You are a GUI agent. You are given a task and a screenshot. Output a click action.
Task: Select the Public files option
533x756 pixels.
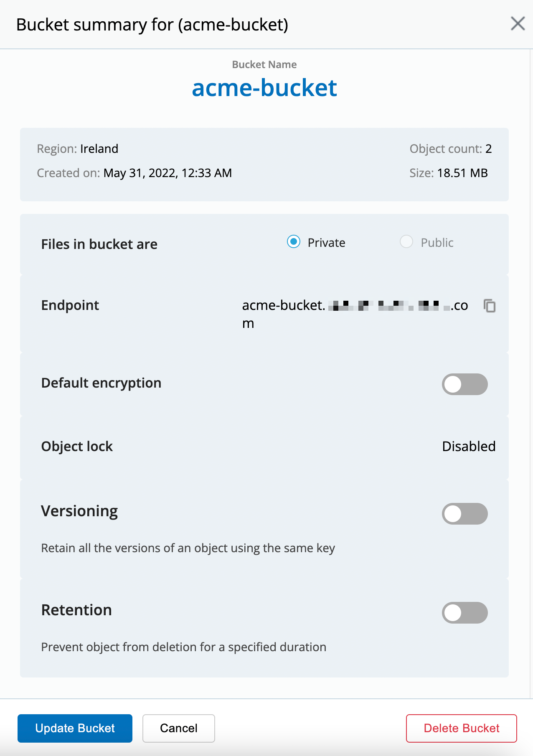pos(406,242)
